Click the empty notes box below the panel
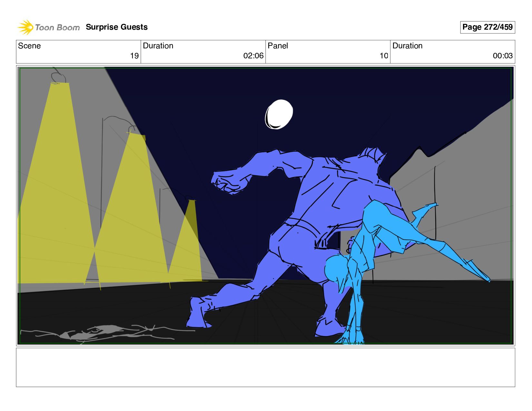The width and height of the screenshot is (532, 411). 265,367
